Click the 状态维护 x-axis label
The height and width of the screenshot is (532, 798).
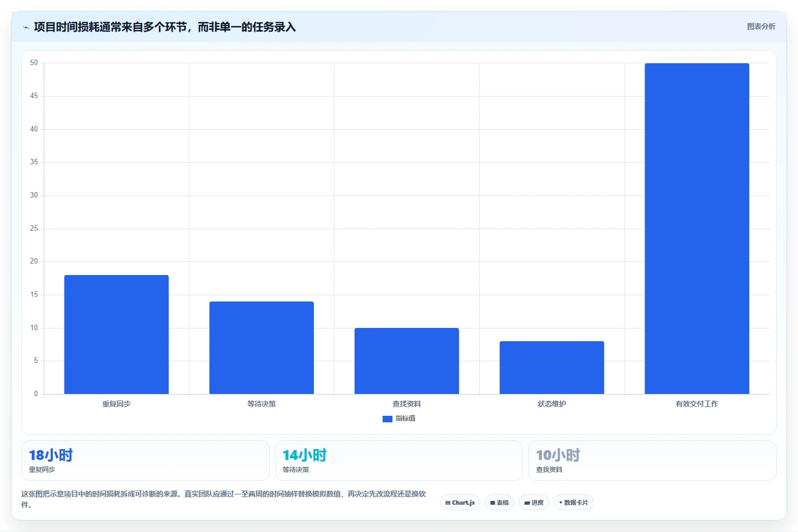click(552, 404)
